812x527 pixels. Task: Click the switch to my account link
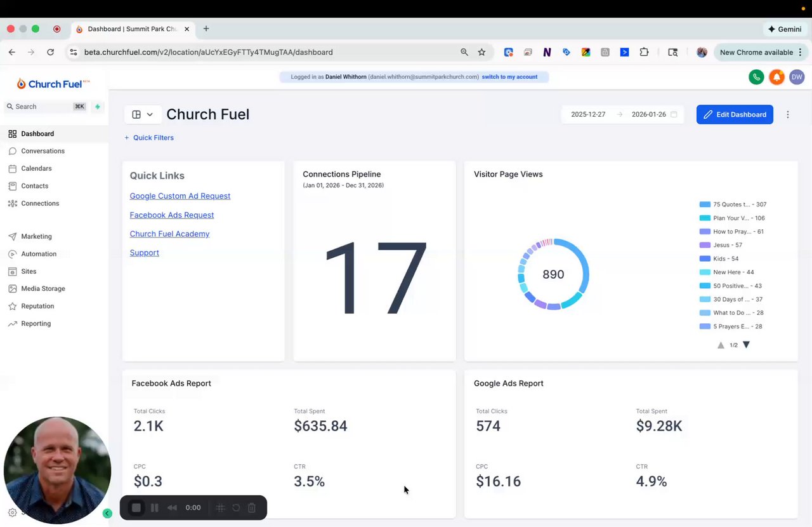(x=509, y=77)
